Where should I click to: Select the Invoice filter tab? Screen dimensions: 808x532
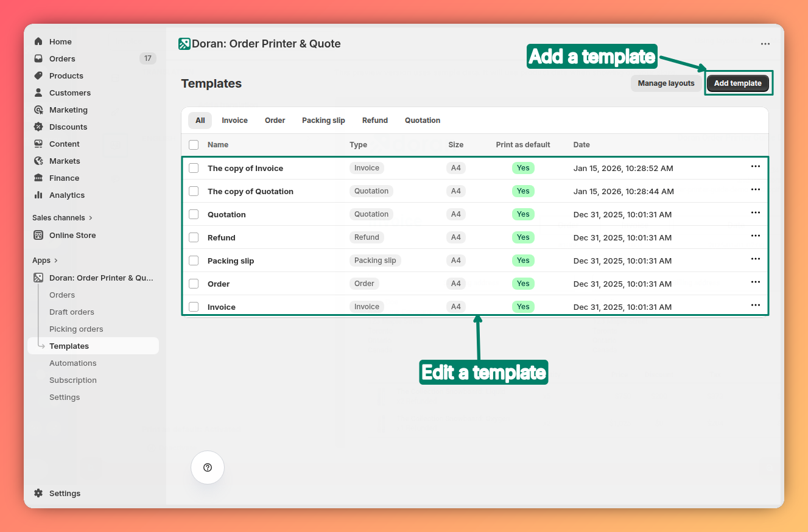[234, 121]
